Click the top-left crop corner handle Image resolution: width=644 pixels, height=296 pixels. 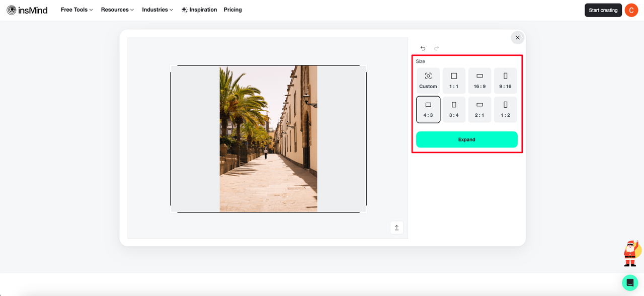tap(174, 68)
